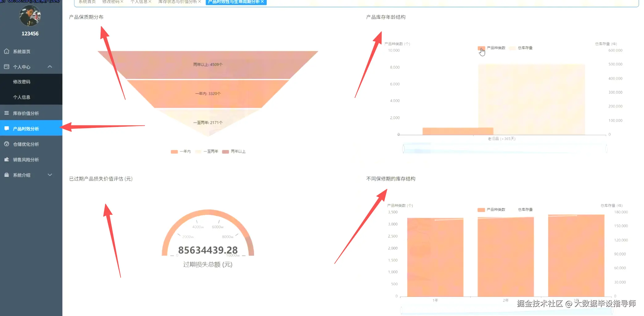
Task: Click the 已过期产品损失价值评估 (元) title
Action: pyautogui.click(x=101, y=179)
